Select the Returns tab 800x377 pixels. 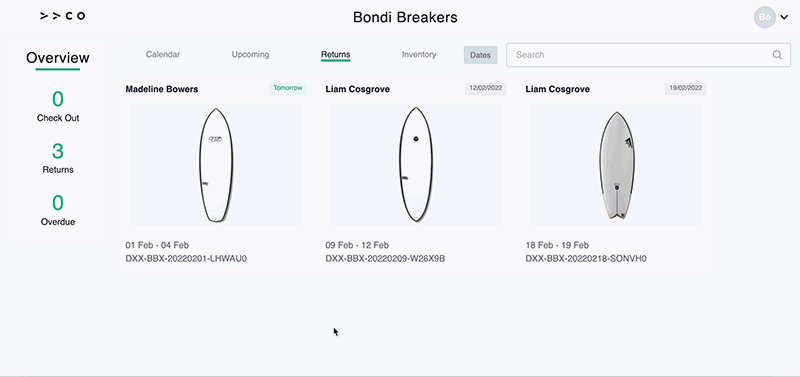click(x=335, y=54)
